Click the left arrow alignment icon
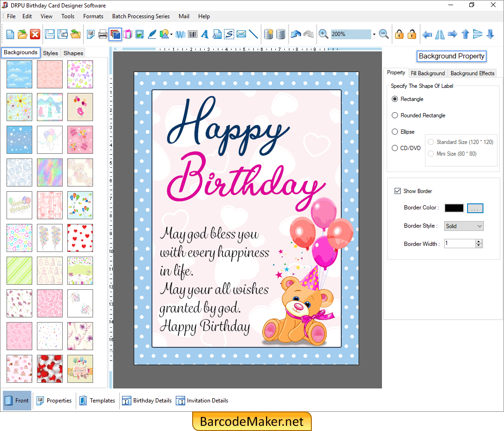This screenshot has height=431, width=504. click(x=427, y=34)
